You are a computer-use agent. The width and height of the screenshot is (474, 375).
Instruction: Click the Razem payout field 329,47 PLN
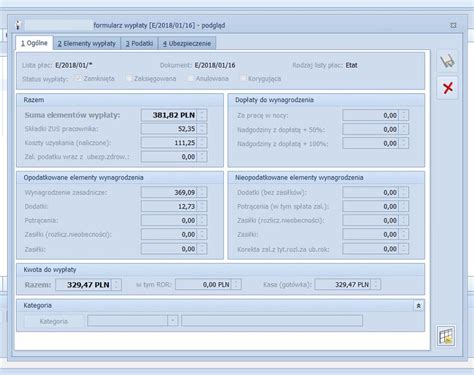[83, 285]
